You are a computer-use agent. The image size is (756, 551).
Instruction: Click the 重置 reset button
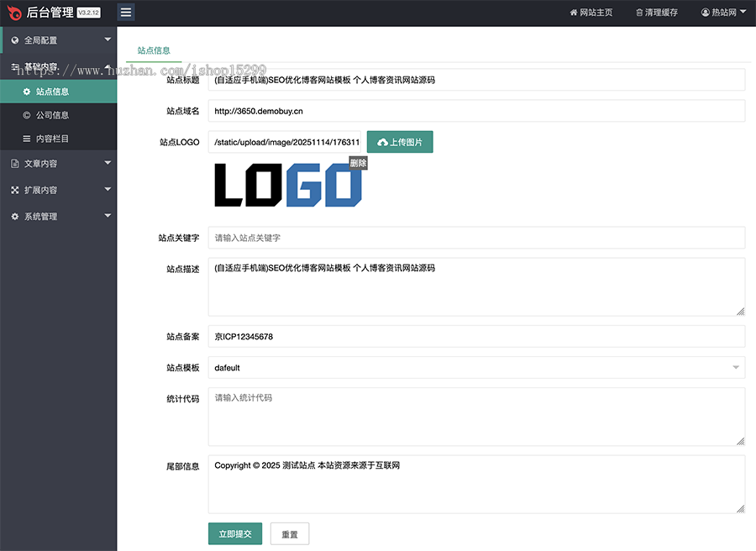click(289, 533)
